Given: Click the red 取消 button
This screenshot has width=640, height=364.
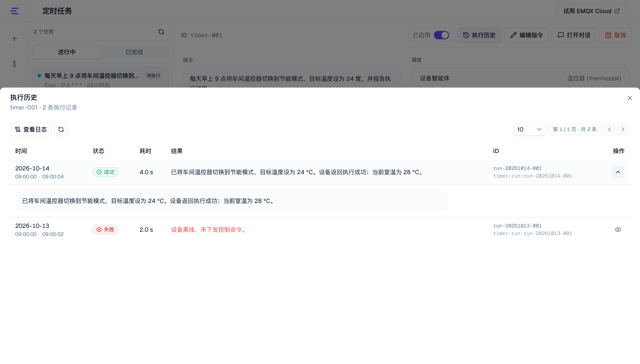Looking at the screenshot, I should click(x=615, y=35).
